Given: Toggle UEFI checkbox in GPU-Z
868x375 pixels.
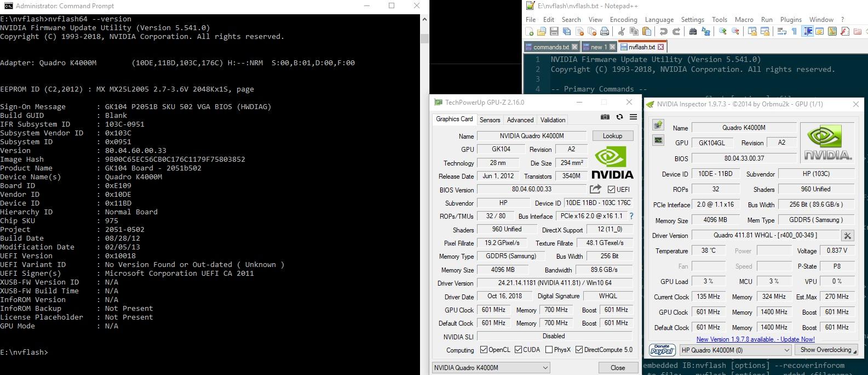Looking at the screenshot, I should click(x=611, y=189).
